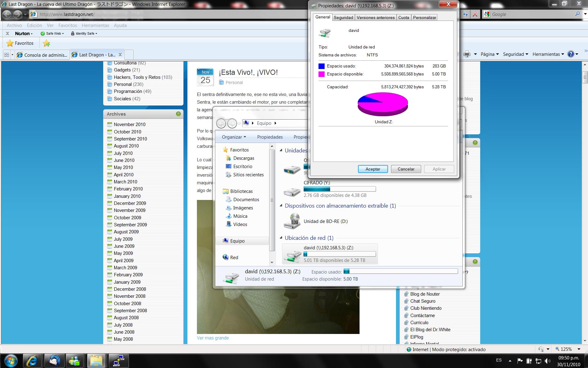Click the Favoritos star icon in IE toolbar

click(x=10, y=43)
